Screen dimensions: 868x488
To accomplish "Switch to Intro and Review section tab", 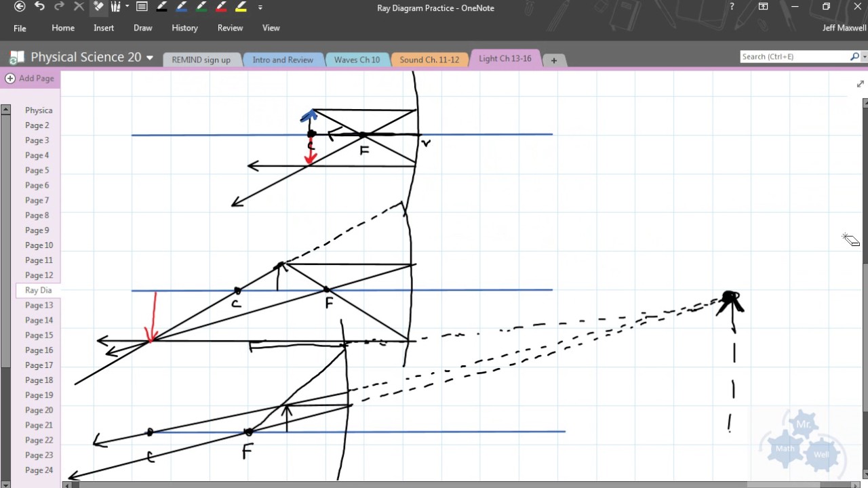I will click(283, 60).
